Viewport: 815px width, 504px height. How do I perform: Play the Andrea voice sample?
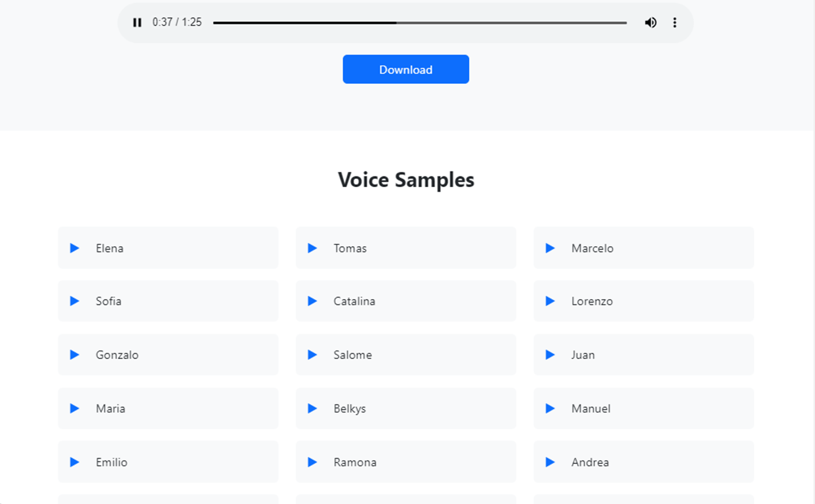(550, 462)
